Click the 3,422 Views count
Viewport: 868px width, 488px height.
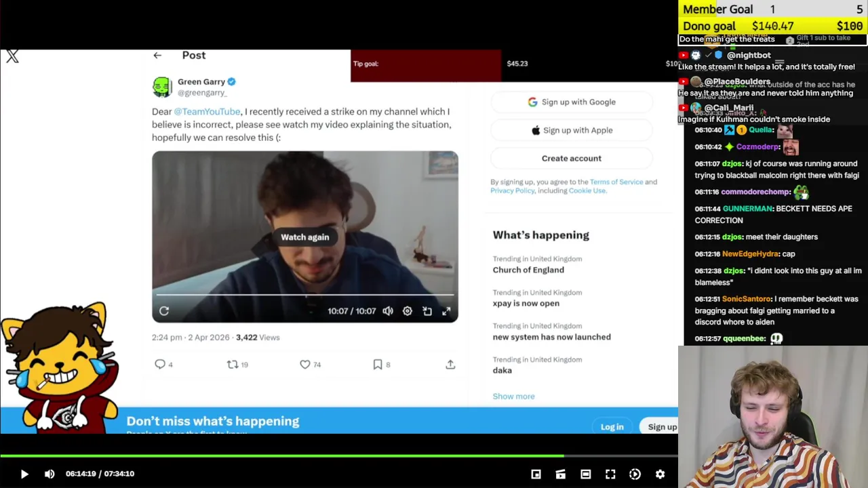tap(258, 338)
